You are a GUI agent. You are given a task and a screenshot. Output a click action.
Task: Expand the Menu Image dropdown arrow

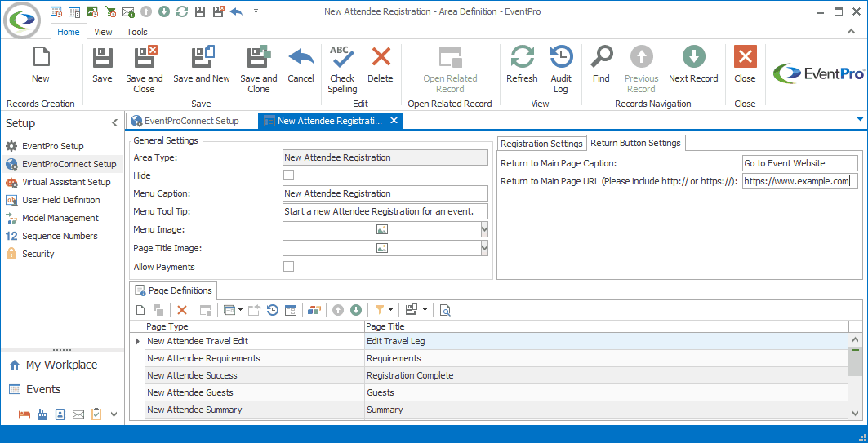485,229
